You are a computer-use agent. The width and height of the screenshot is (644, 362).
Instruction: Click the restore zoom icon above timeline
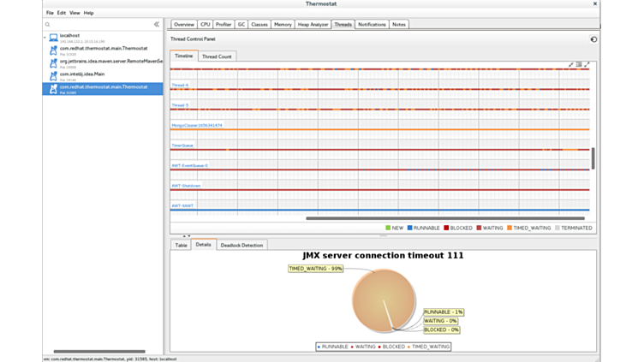579,65
